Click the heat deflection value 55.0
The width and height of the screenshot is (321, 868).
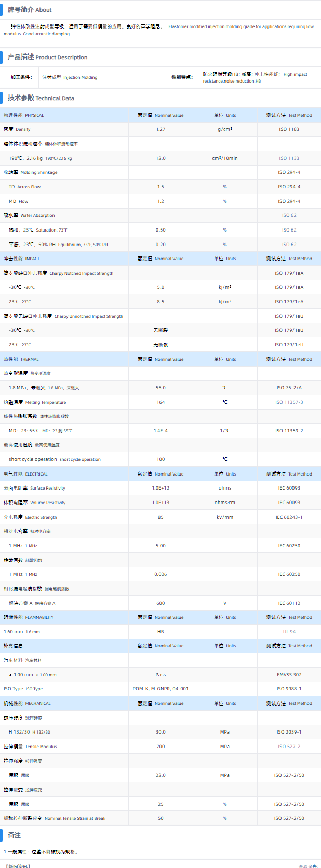pyautogui.click(x=160, y=388)
